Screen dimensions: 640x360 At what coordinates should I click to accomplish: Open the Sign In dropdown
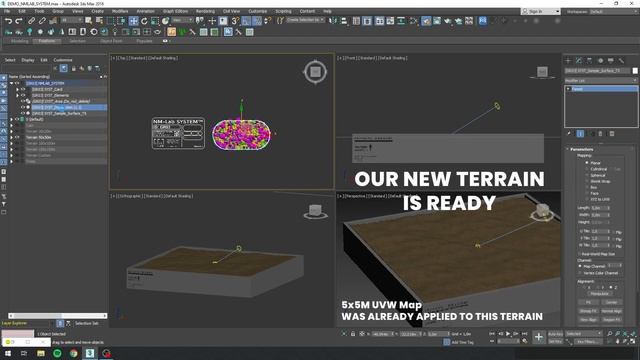pos(540,11)
